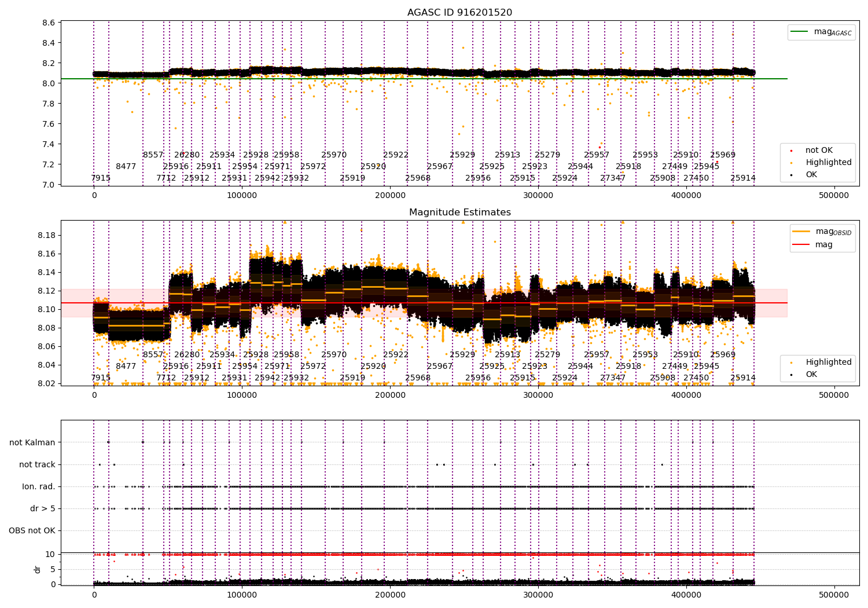Click the orange line sample beside mag OBSID legend
This screenshot has width=868, height=608.
coord(801,232)
